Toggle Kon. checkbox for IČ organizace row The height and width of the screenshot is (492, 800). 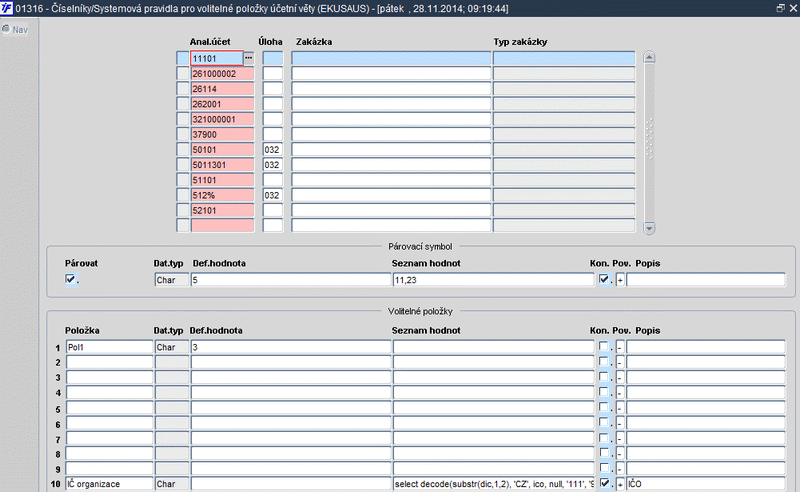tap(604, 483)
